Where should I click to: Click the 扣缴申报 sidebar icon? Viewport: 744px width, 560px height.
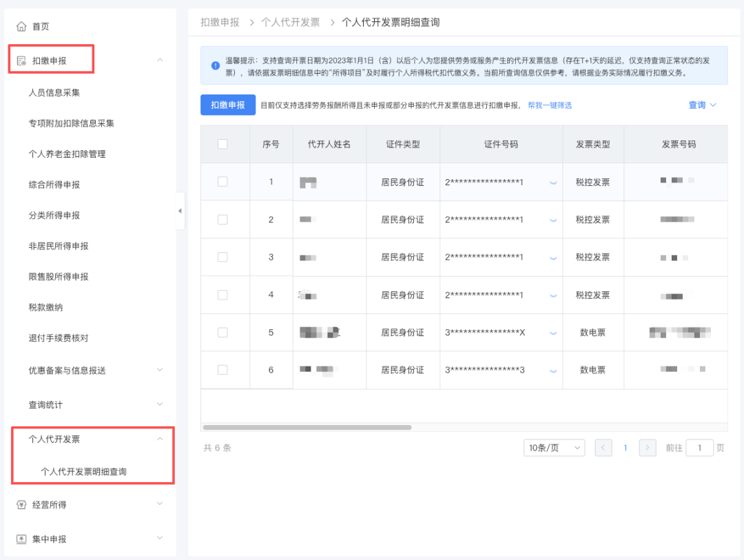click(x=21, y=61)
